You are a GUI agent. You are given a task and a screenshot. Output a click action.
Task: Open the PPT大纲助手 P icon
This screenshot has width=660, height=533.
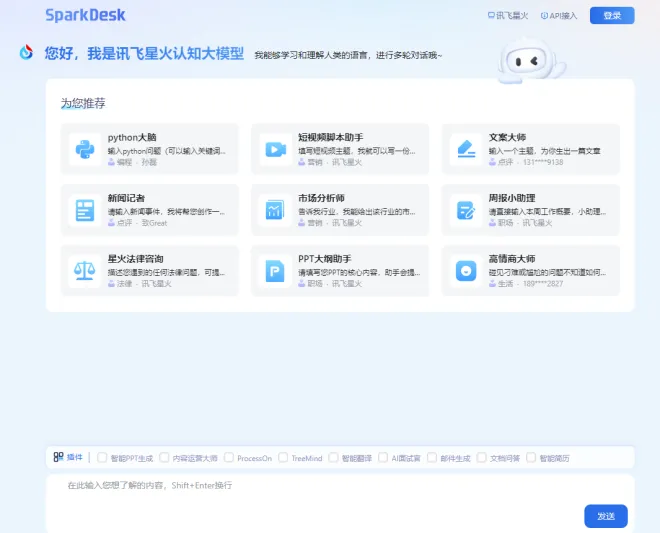pos(275,271)
